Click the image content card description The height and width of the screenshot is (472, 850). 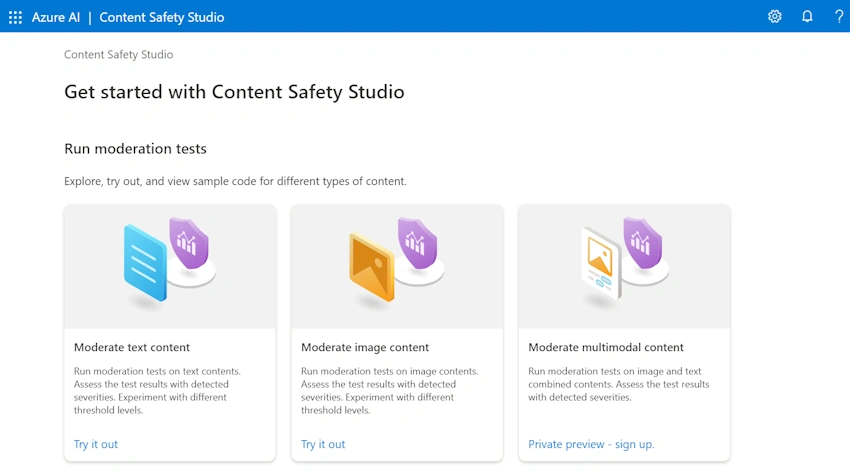[389, 391]
